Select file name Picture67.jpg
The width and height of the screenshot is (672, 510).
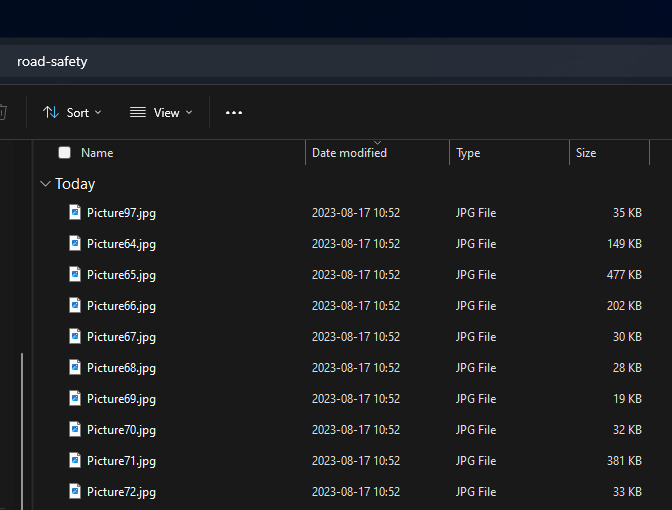pyautogui.click(x=121, y=337)
